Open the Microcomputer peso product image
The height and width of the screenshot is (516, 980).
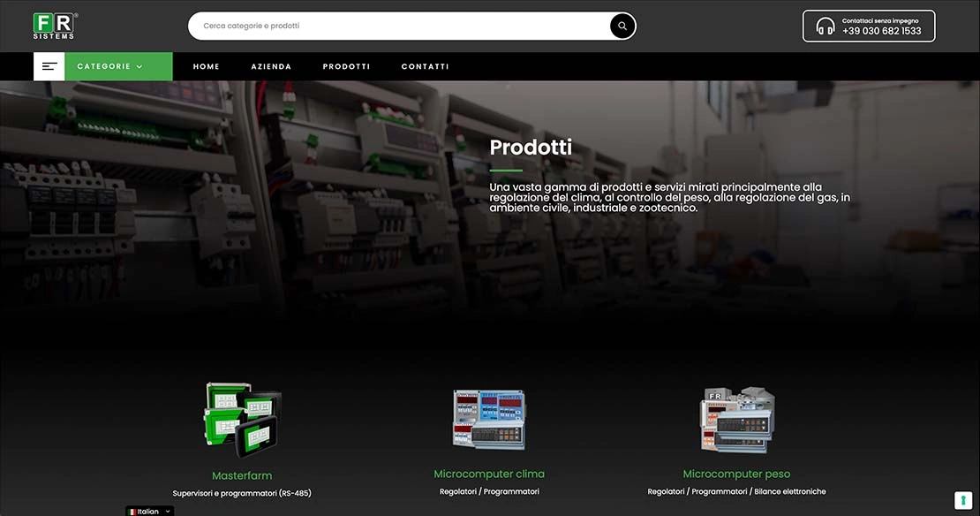pos(737,419)
